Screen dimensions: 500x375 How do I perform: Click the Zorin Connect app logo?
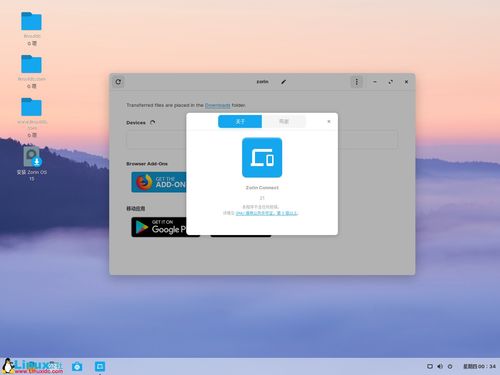(262, 157)
